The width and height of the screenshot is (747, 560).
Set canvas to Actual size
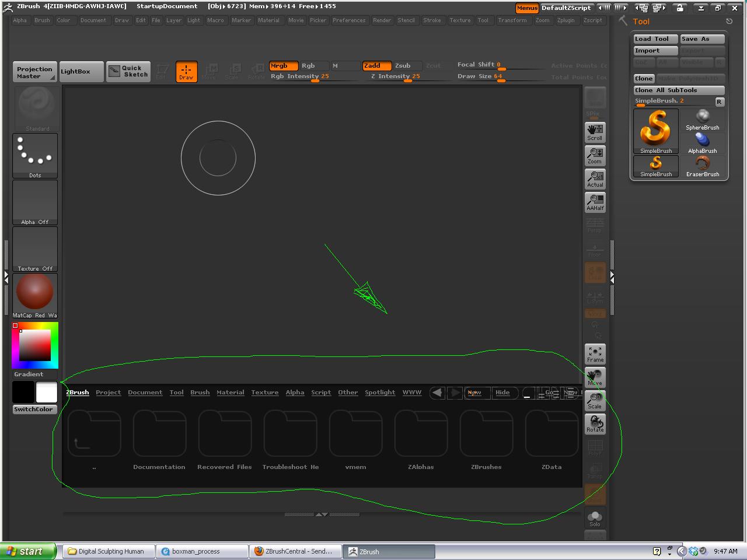click(x=595, y=179)
